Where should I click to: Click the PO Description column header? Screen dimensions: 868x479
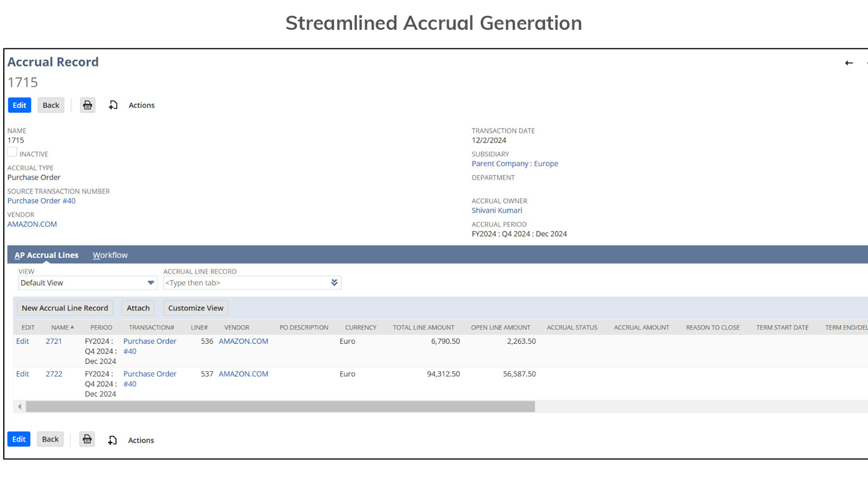tap(304, 328)
